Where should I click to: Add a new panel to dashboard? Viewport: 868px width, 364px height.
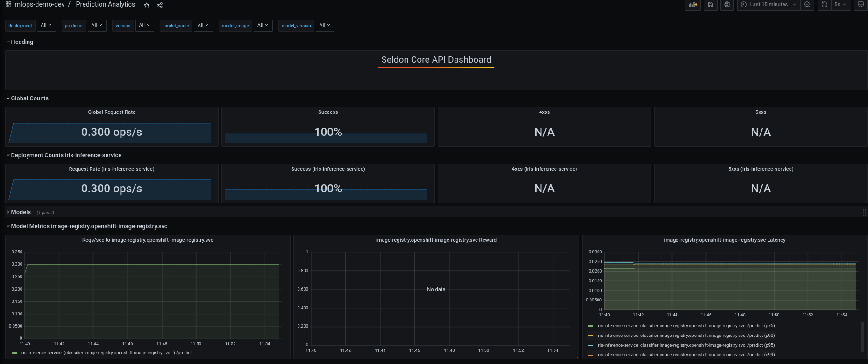coord(693,5)
